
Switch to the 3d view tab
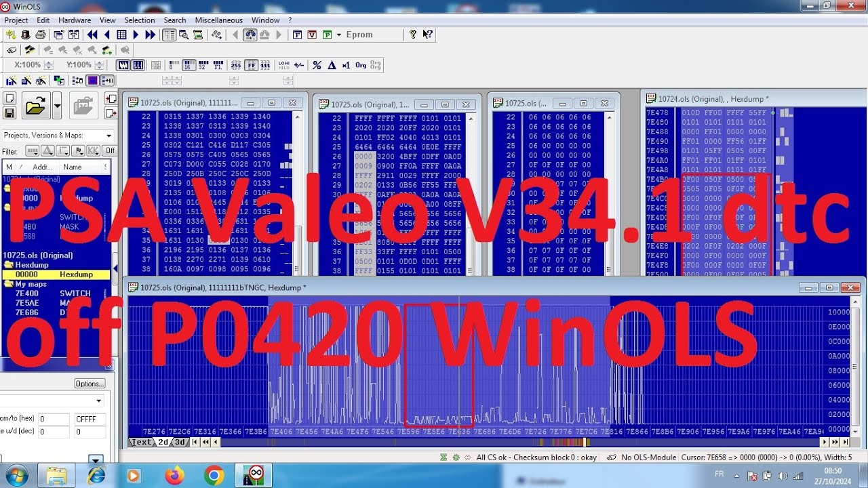pyautogui.click(x=179, y=442)
